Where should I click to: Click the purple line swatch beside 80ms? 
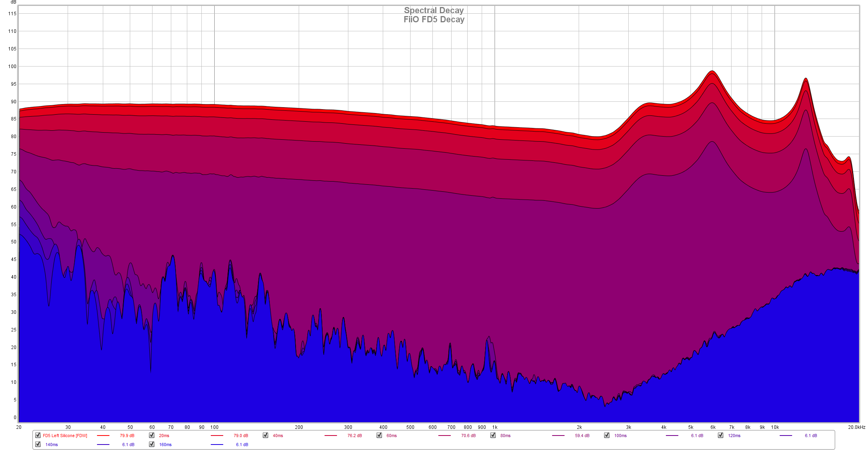(558, 436)
